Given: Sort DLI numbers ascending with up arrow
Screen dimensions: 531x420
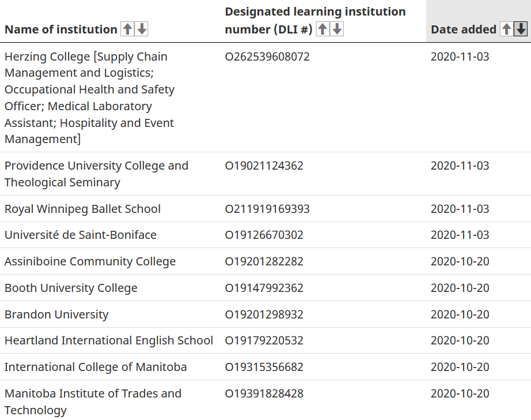Looking at the screenshot, I should [323, 29].
